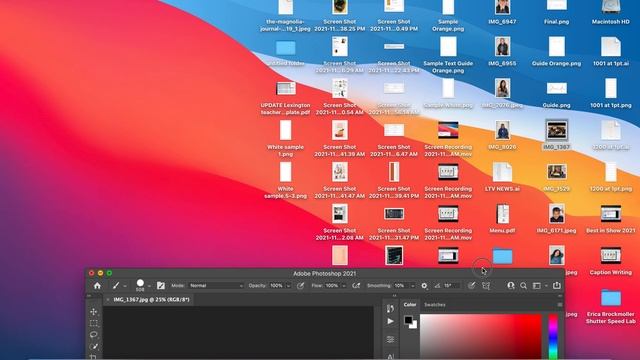The height and width of the screenshot is (360, 640).
Task: Switch to the Swatches panel tab
Action: (x=435, y=305)
